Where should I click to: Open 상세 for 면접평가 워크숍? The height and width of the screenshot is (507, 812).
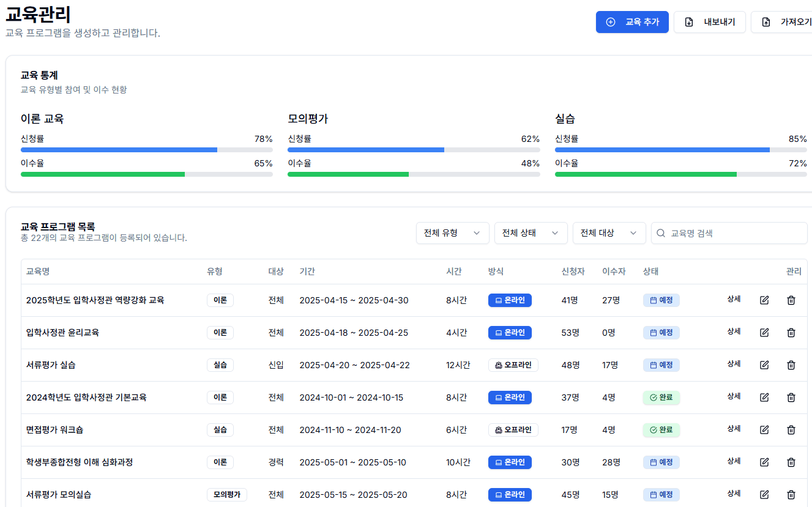click(x=734, y=429)
